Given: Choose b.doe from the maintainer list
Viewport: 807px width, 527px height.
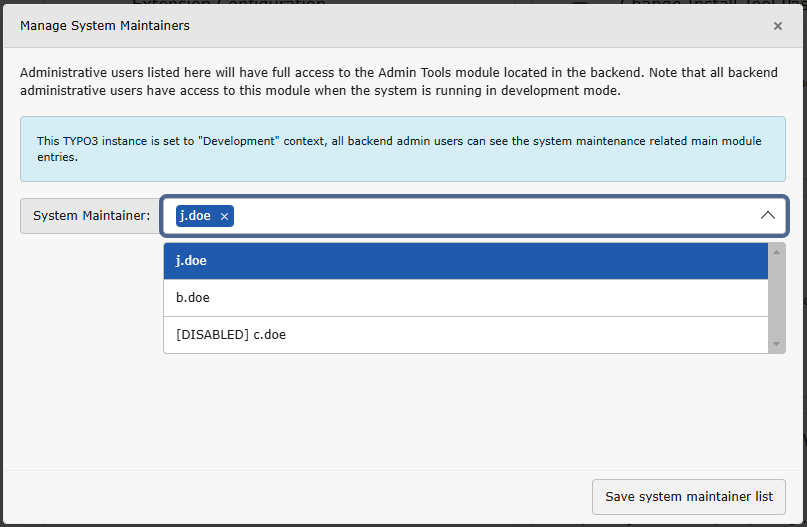Looking at the screenshot, I should pos(466,298).
